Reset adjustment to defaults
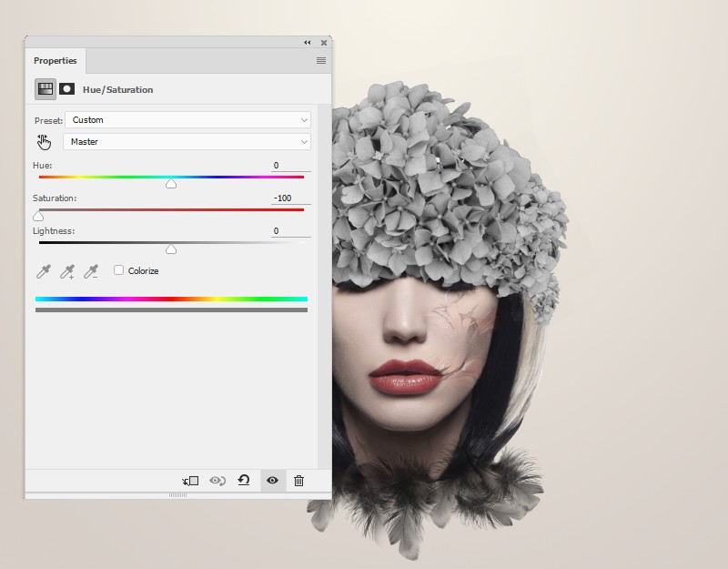728x569 pixels. (244, 481)
